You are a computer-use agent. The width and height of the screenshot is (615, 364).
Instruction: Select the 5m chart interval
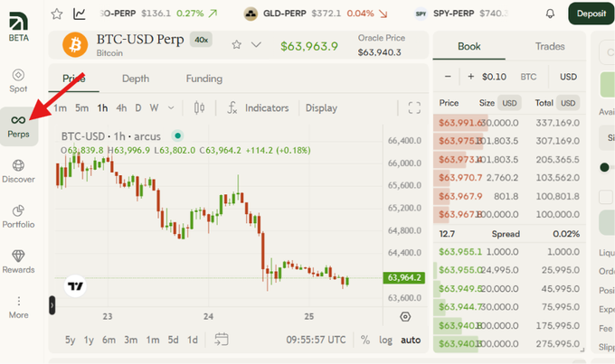click(82, 107)
